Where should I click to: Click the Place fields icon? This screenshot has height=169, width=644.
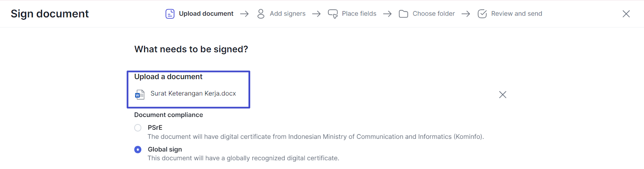pos(333,14)
